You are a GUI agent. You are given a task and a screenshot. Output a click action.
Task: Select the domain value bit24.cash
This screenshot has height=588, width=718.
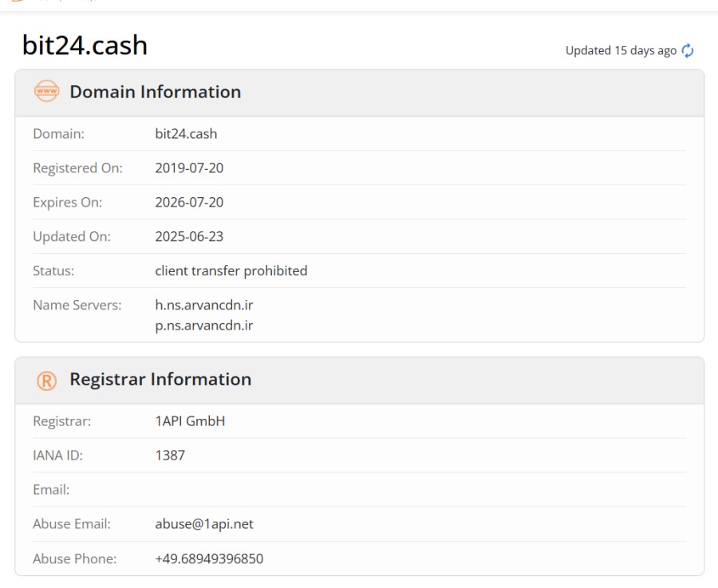(x=186, y=134)
